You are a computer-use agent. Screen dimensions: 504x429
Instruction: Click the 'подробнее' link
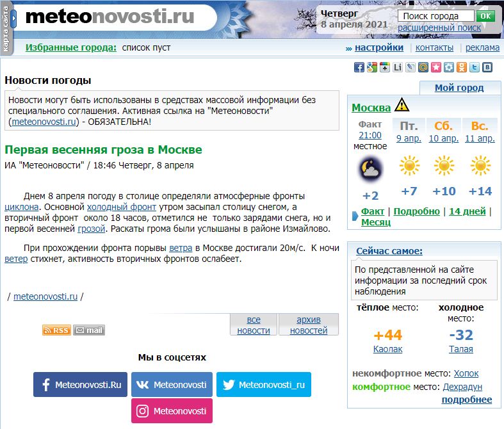coord(467,400)
